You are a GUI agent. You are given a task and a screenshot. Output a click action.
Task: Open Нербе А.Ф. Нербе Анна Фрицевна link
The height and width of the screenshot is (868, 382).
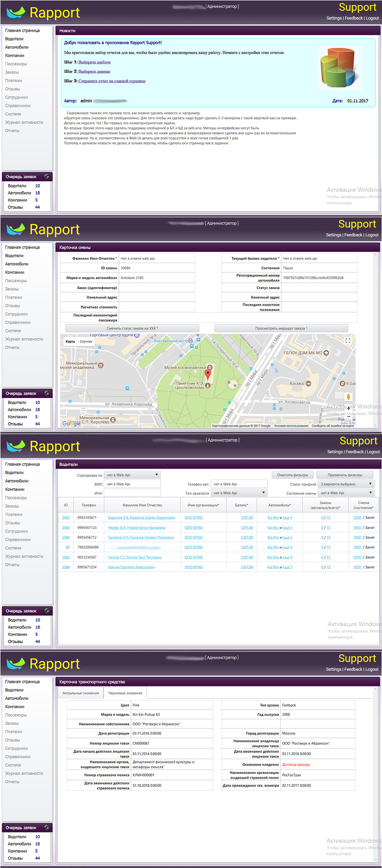pyautogui.click(x=137, y=527)
